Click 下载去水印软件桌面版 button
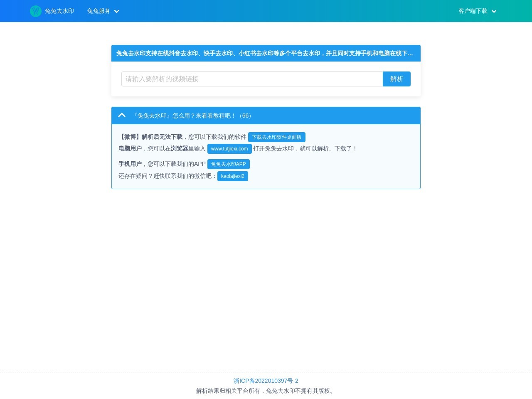Screen dimensions: 532x399 [x=277, y=137]
